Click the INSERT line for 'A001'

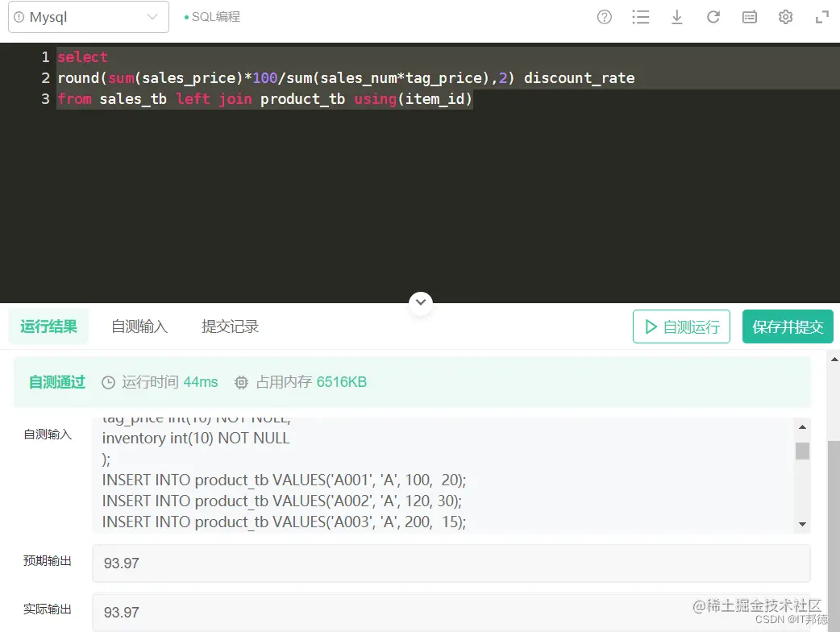[x=284, y=480]
